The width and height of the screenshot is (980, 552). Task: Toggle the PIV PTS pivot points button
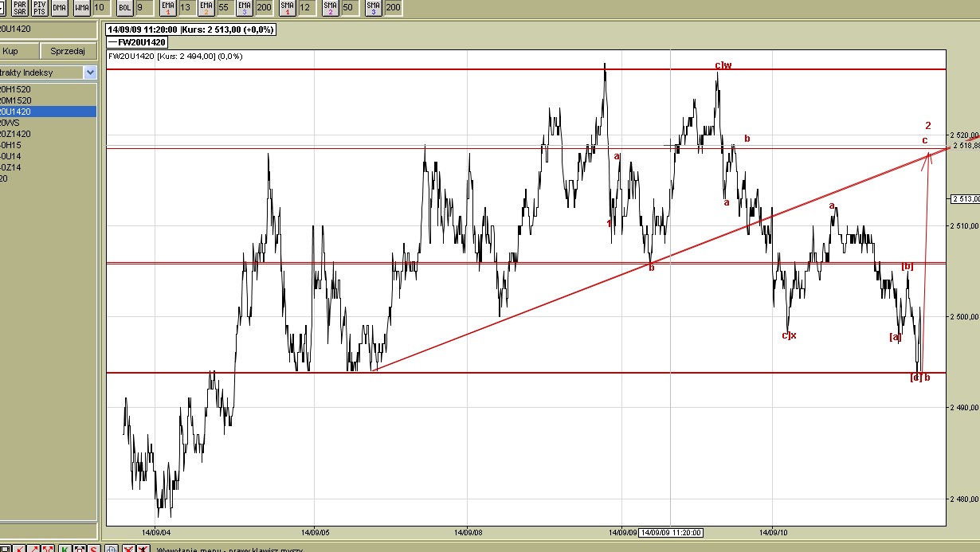[x=39, y=7]
